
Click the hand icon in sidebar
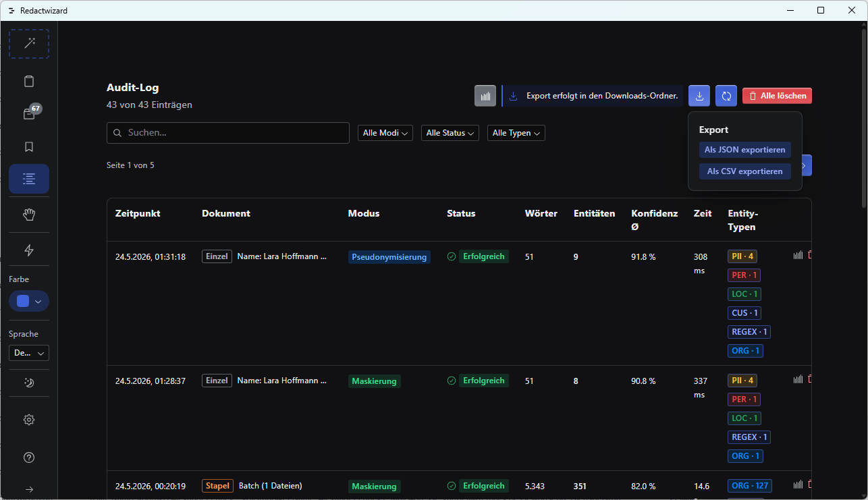pyautogui.click(x=29, y=215)
